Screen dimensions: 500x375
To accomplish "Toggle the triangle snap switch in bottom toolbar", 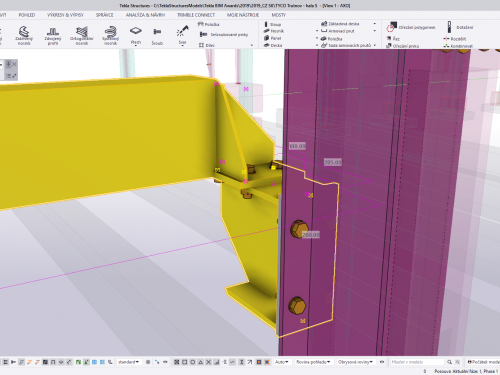I will [x=201, y=362].
